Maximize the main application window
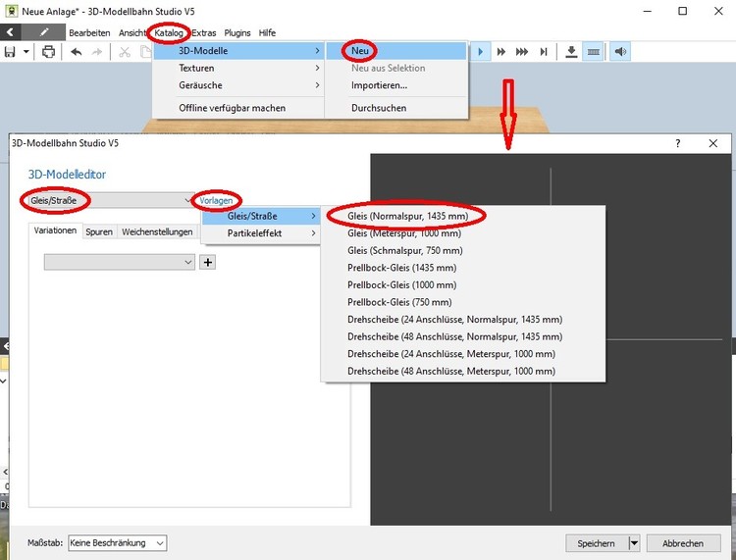Viewport: 736px width, 560px height. point(683,11)
